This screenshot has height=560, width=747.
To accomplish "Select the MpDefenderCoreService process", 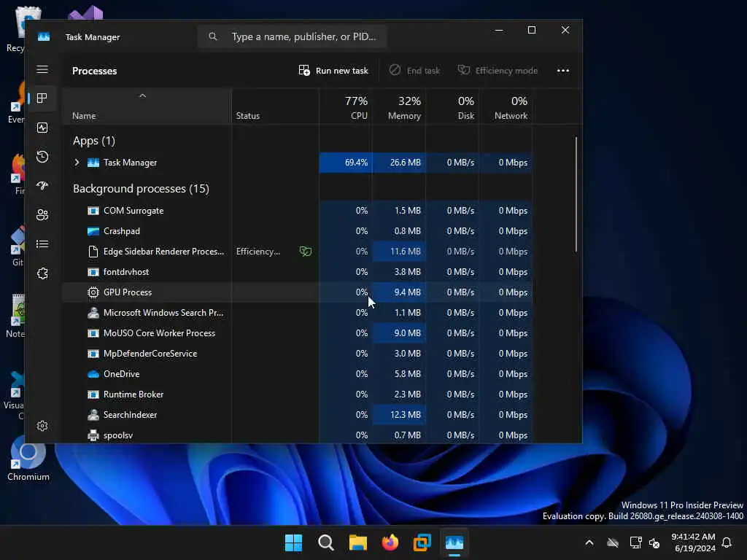I will pyautogui.click(x=298, y=354).
